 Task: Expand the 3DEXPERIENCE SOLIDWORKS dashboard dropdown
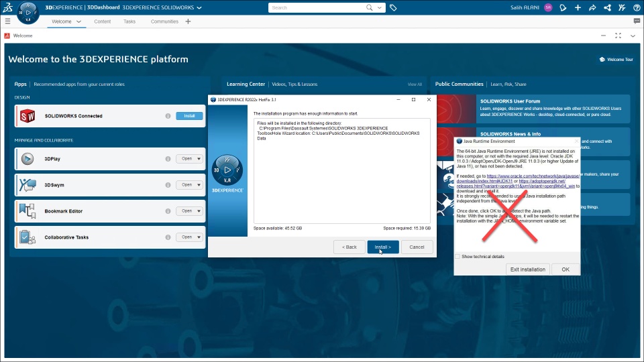pyautogui.click(x=199, y=7)
